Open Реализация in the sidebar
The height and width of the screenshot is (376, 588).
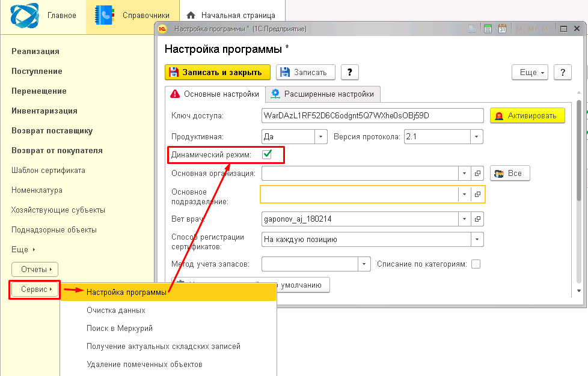click(35, 51)
